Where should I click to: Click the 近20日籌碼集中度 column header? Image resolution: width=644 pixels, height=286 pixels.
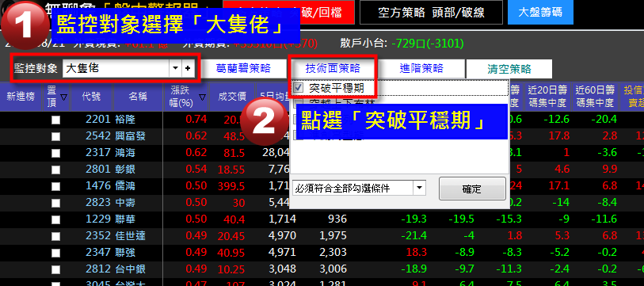547,96
